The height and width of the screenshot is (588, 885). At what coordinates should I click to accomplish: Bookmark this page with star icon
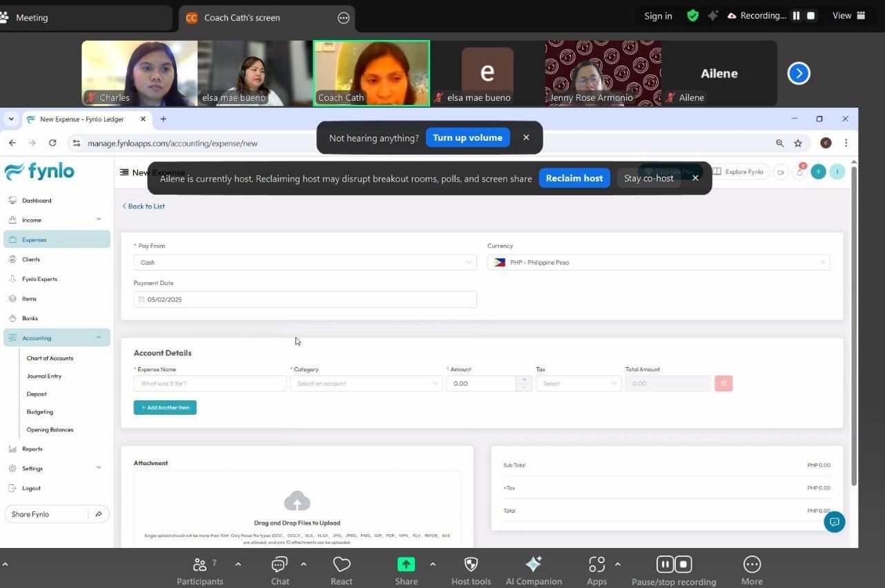coord(798,143)
